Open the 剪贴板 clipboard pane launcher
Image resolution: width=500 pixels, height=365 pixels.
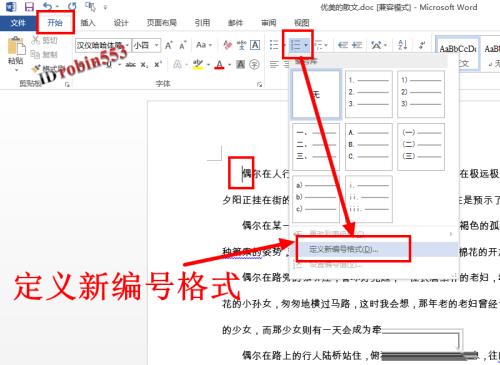click(67, 85)
